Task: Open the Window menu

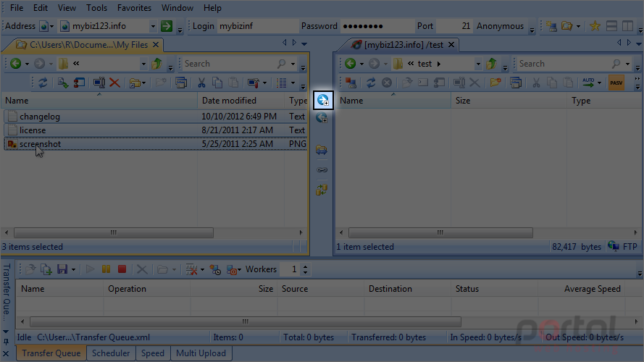Action: point(177,8)
